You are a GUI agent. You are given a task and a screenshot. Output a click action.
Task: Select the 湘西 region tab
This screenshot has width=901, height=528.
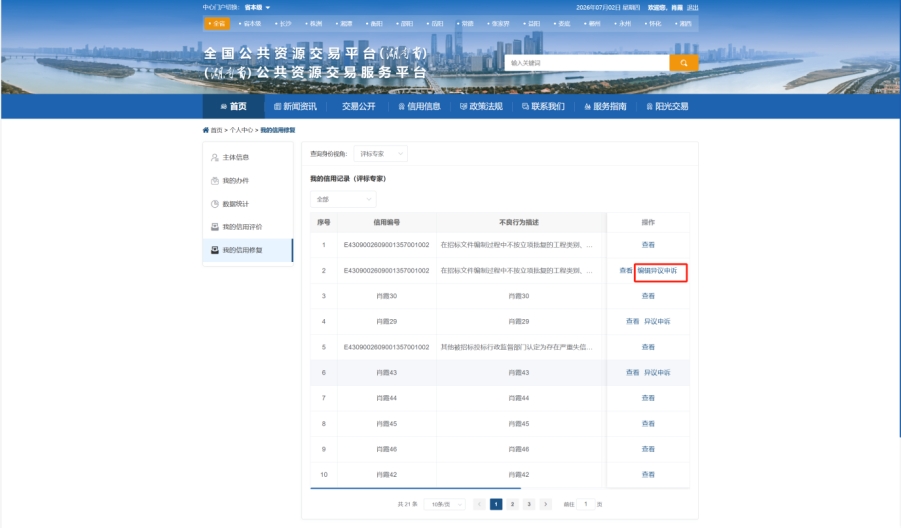point(683,24)
